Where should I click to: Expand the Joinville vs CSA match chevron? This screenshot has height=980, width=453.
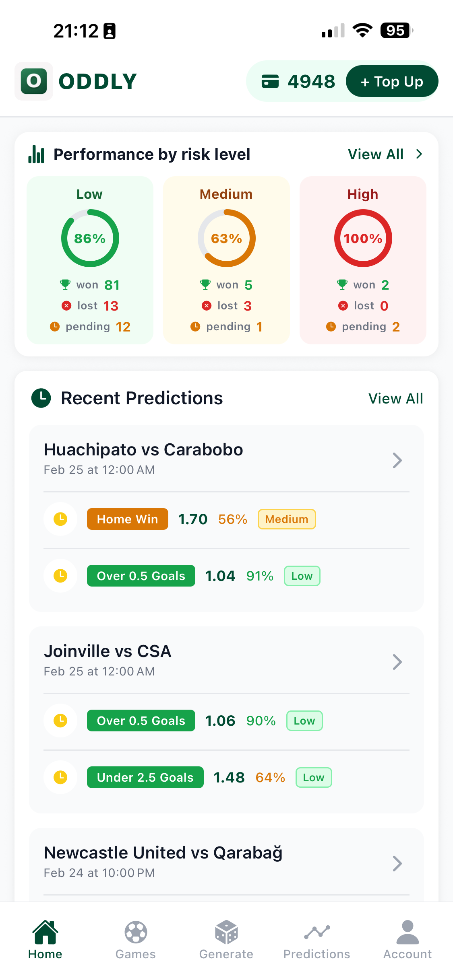397,662
